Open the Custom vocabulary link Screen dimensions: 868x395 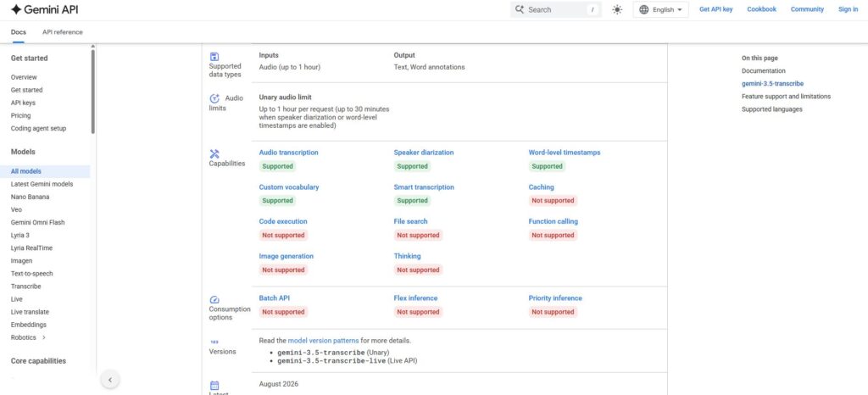click(x=289, y=187)
